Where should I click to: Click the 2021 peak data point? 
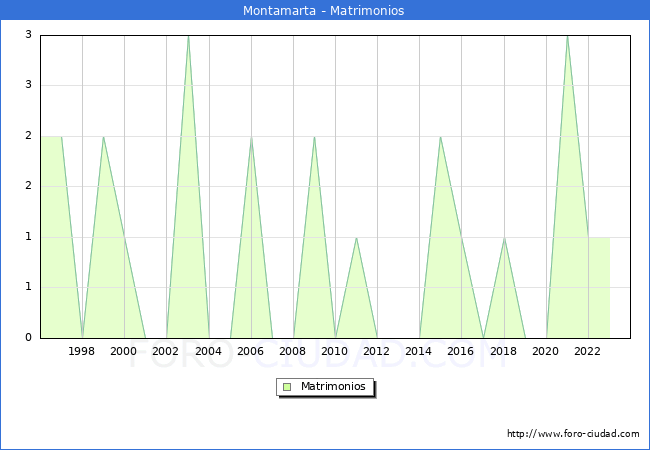click(567, 36)
